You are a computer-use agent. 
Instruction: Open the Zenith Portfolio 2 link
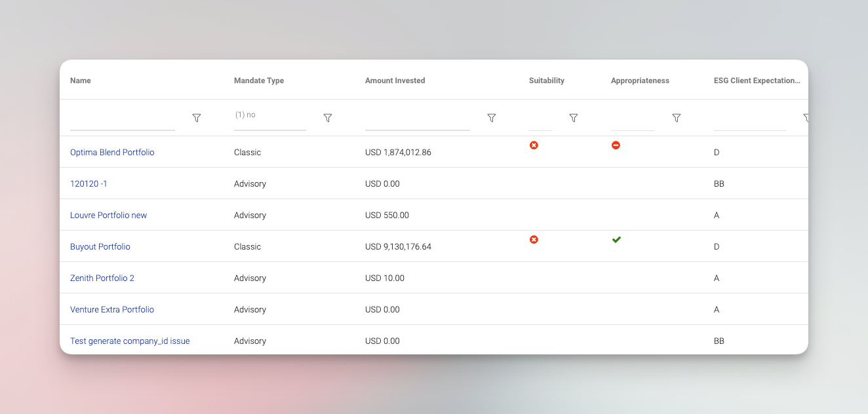[102, 278]
